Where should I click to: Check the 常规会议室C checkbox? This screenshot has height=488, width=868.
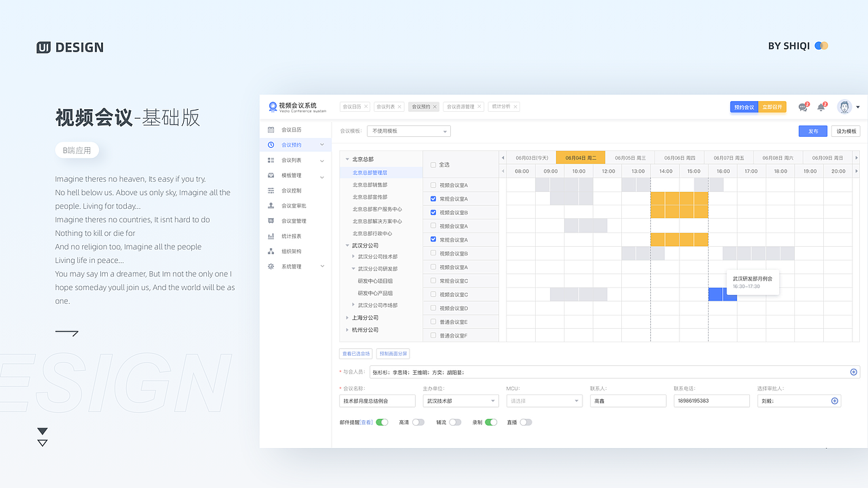click(434, 281)
